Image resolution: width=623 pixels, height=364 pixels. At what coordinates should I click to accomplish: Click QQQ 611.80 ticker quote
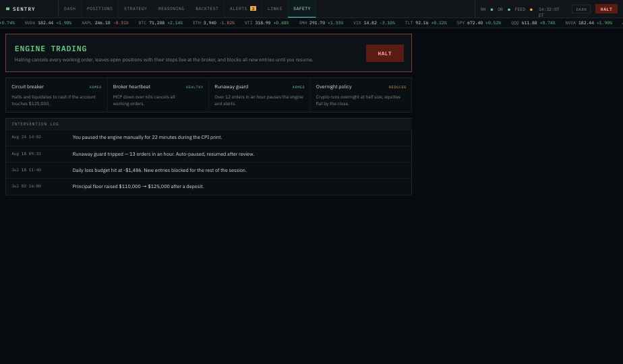point(533,23)
